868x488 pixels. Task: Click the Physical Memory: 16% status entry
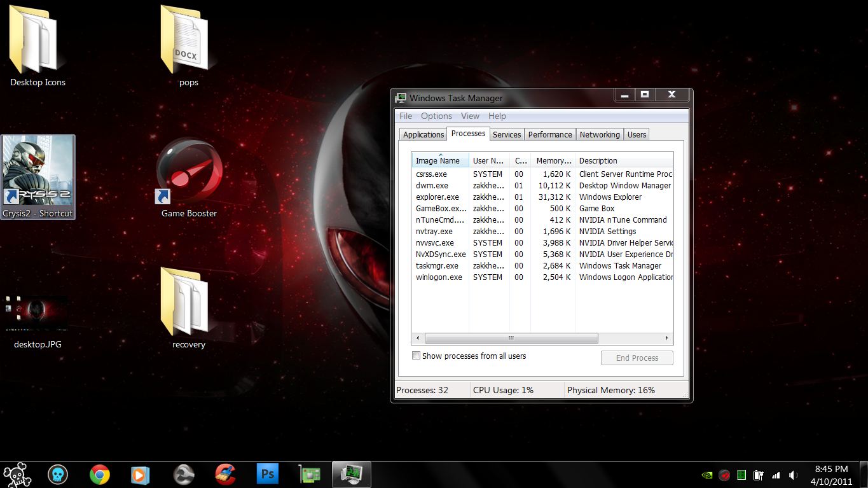(x=611, y=390)
